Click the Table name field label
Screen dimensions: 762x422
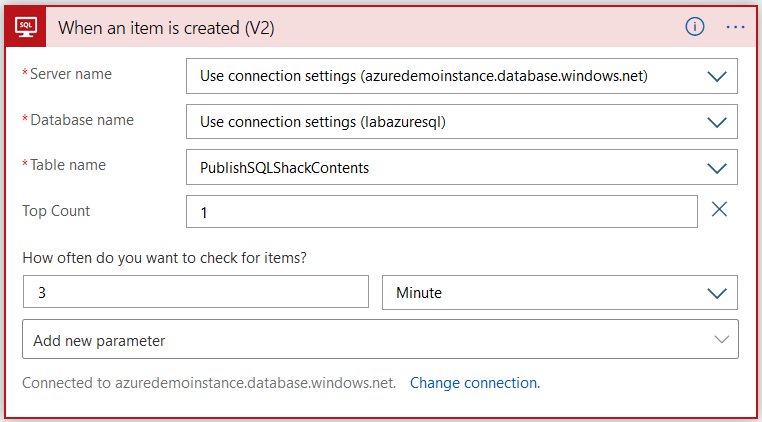click(67, 165)
